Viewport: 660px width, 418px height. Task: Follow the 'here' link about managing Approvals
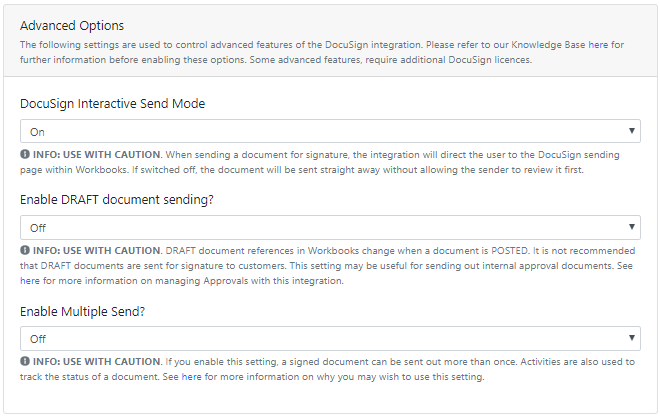coord(30,281)
